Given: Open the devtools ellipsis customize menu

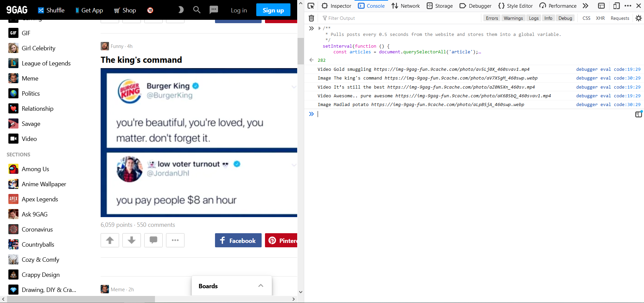Looking at the screenshot, I should click(x=628, y=6).
